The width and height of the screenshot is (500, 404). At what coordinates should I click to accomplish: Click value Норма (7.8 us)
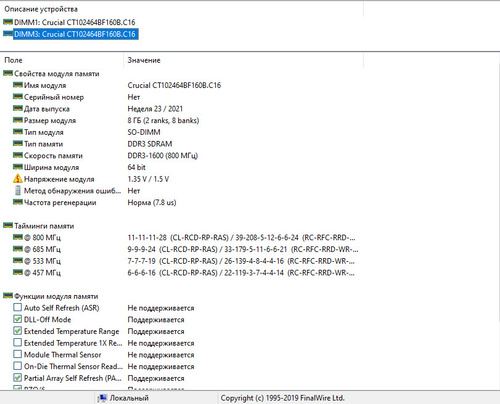pyautogui.click(x=152, y=202)
